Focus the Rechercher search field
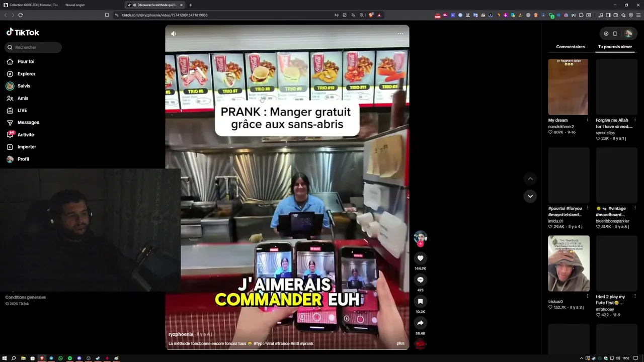The width and height of the screenshot is (644, 362). [x=33, y=47]
